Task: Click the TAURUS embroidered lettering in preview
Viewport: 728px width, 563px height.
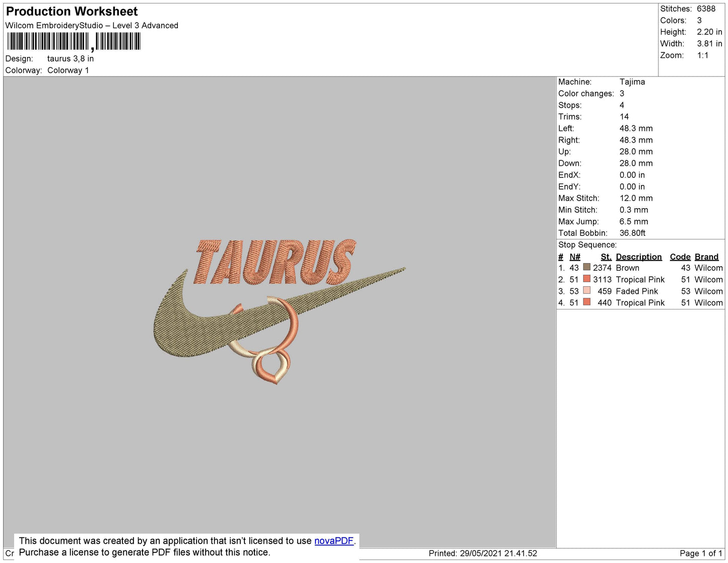Action: 276,262
